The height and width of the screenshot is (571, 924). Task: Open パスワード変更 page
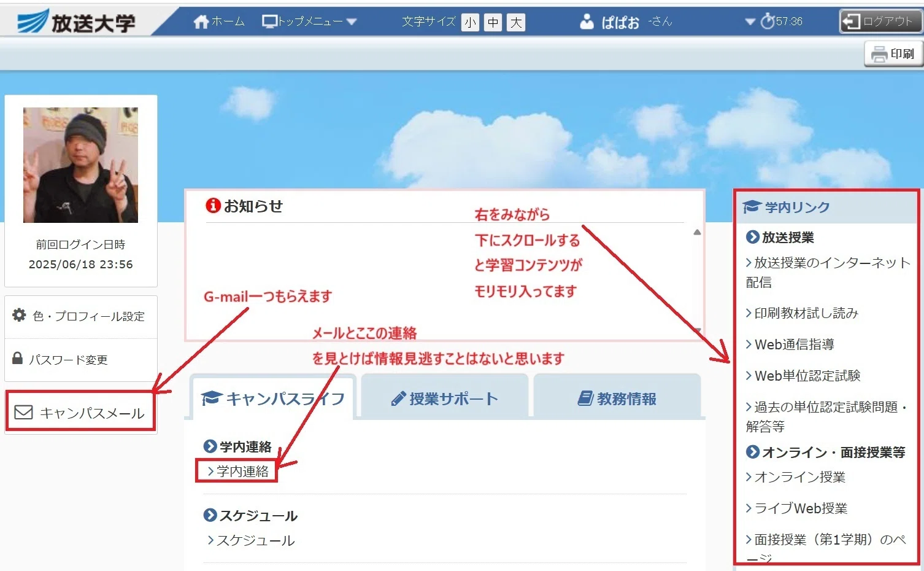[81, 359]
